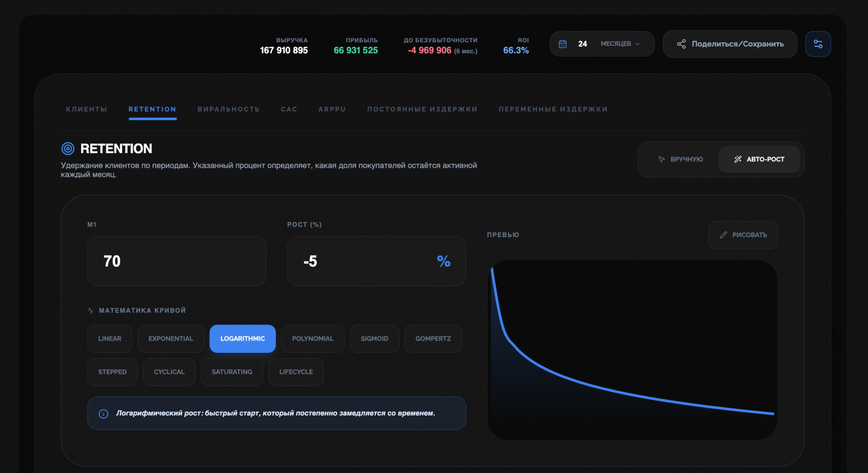868x473 pixels.
Task: Click the info icon in the hint box
Action: 103,413
